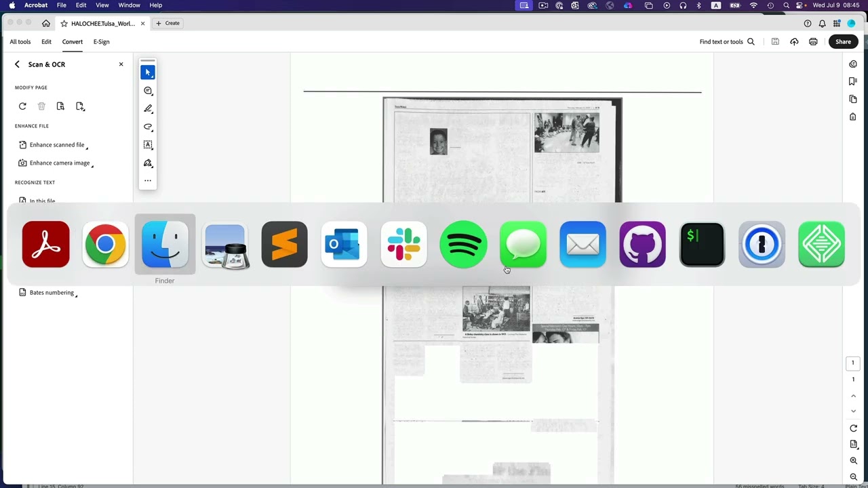Screen dimensions: 868x488
Task: Switch to Slack in the app switcher
Action: click(x=403, y=244)
